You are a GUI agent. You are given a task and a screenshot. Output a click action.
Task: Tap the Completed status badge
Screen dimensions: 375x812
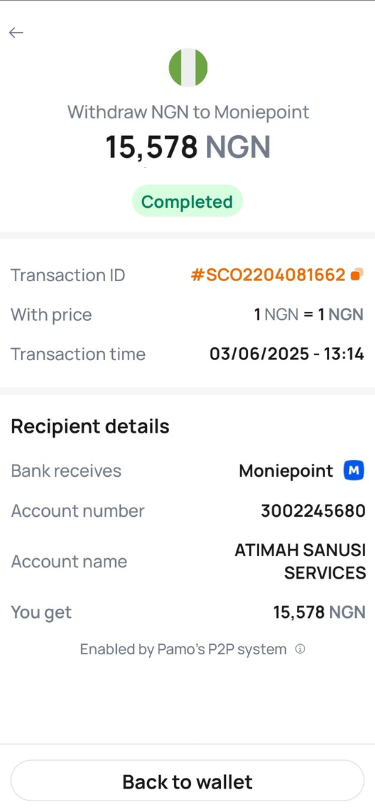point(187,201)
